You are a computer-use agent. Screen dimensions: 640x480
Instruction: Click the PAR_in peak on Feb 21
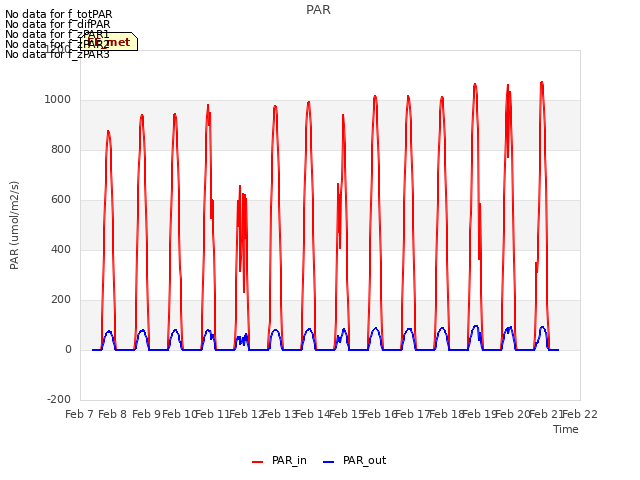tap(542, 82)
